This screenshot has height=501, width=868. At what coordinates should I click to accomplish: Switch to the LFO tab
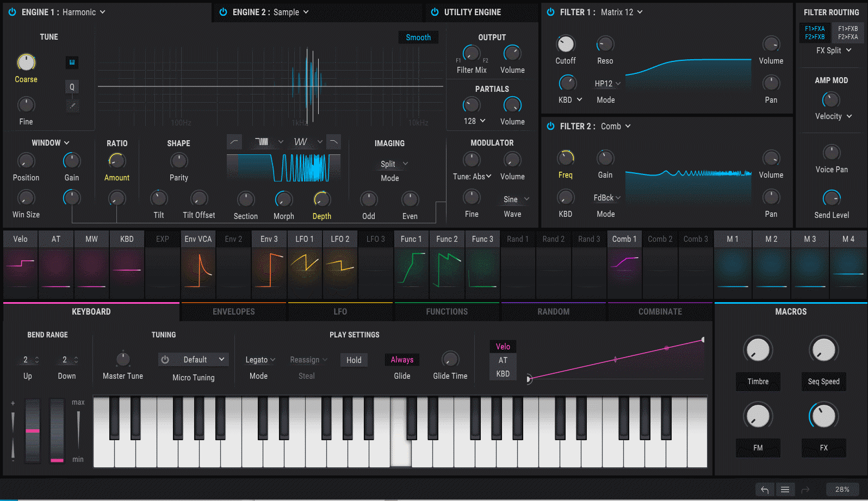pos(340,311)
